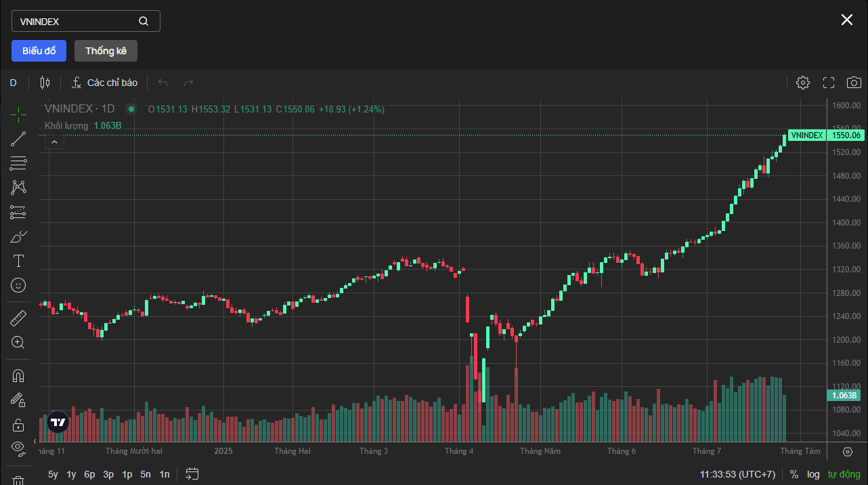The height and width of the screenshot is (485, 868).
Task: Click the VNINDEX search input field
Action: [86, 21]
